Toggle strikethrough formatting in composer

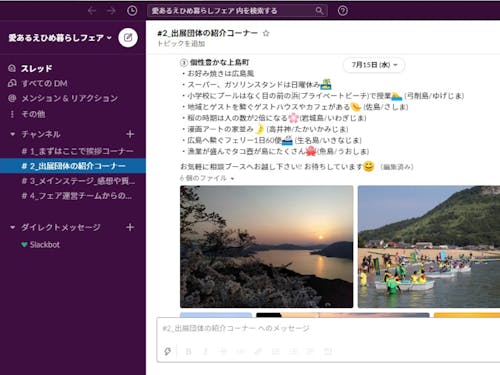[223, 351]
